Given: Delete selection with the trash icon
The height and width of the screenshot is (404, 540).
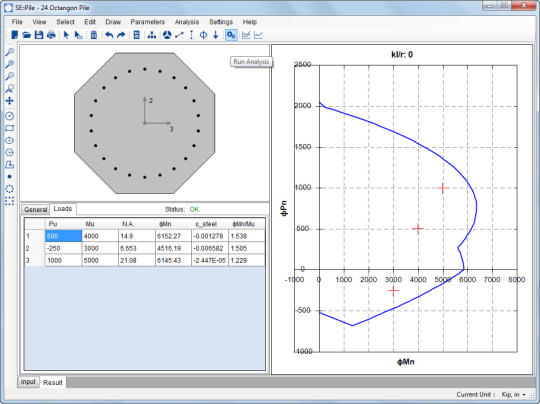Looking at the screenshot, I should click(94, 35).
